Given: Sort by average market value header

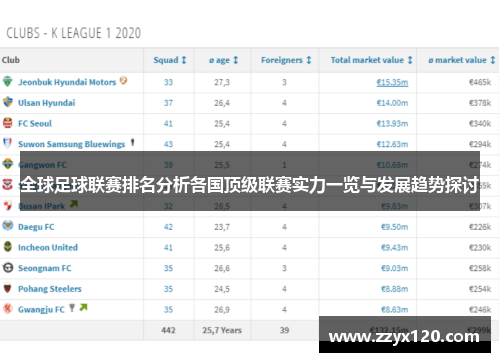Looking at the screenshot, I should click(x=462, y=60).
